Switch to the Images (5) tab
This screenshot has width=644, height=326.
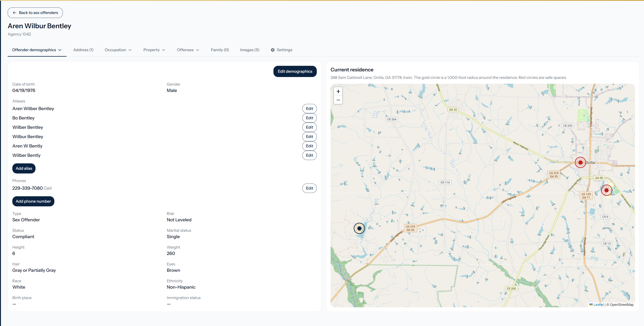pyautogui.click(x=250, y=50)
